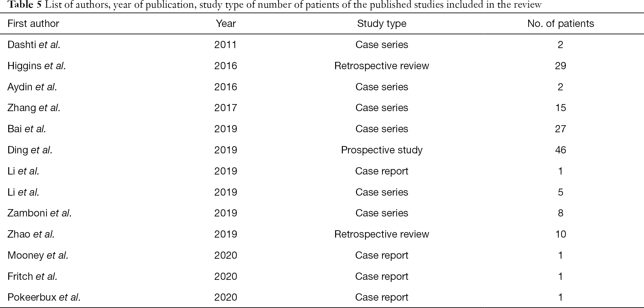Click the 'No. of patients' column header
The height and width of the screenshot is (308, 644).
click(561, 24)
